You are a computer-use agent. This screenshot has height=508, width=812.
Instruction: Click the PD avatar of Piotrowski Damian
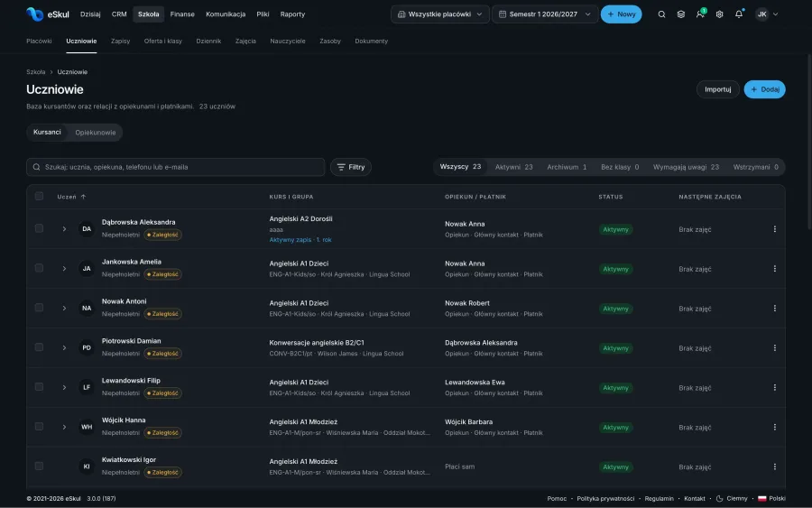point(87,347)
